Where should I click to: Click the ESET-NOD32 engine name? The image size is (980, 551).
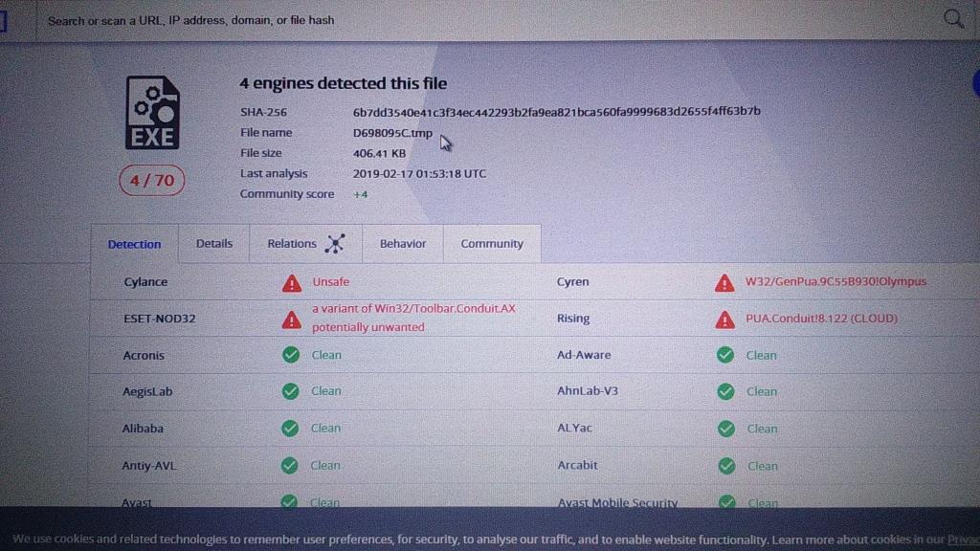(x=160, y=319)
